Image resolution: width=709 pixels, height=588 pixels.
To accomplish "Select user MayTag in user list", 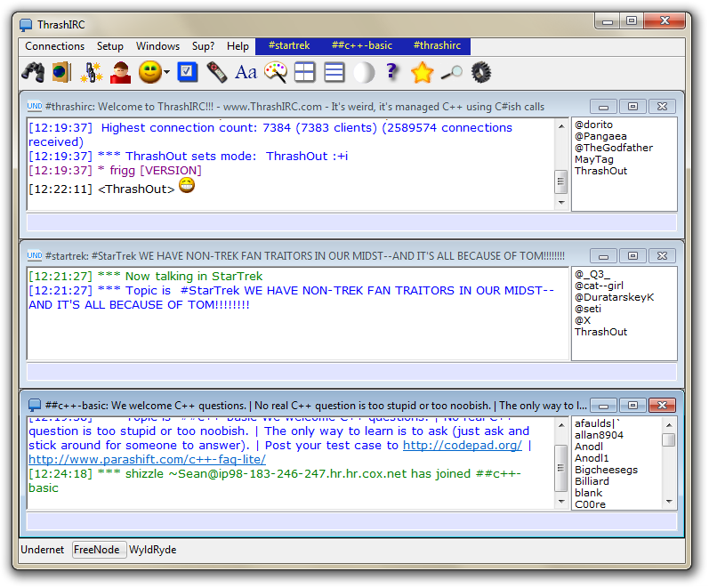I will coord(594,159).
